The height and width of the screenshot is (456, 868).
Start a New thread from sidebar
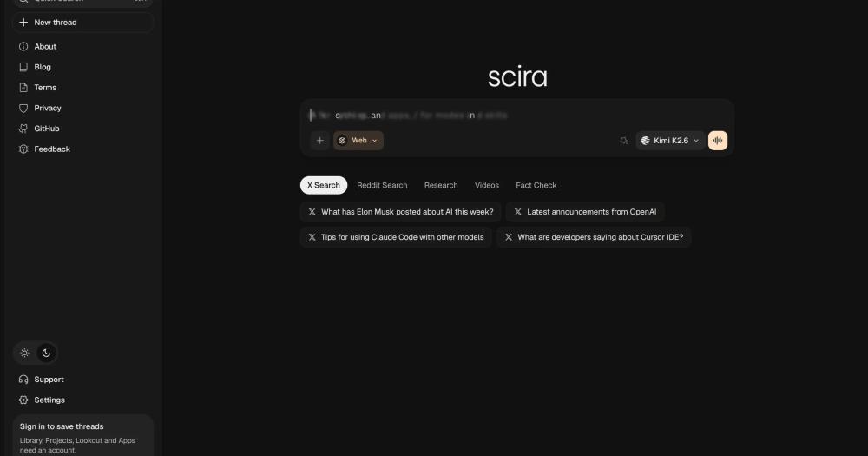click(x=82, y=23)
